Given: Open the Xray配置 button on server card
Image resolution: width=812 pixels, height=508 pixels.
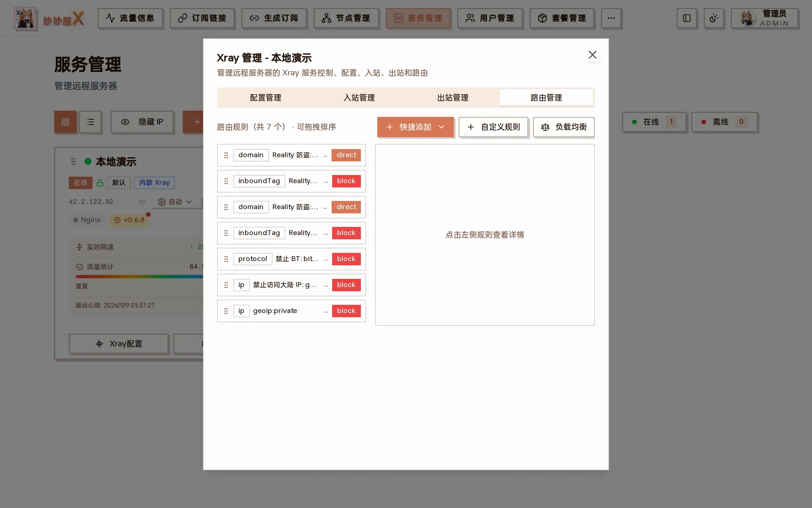Looking at the screenshot, I should [118, 344].
